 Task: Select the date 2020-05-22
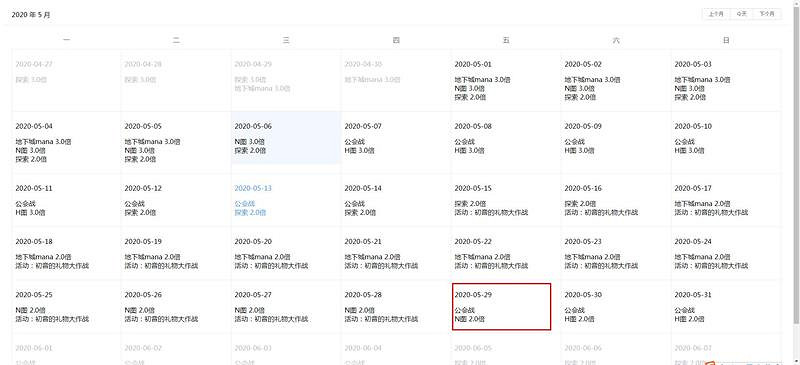point(473,241)
